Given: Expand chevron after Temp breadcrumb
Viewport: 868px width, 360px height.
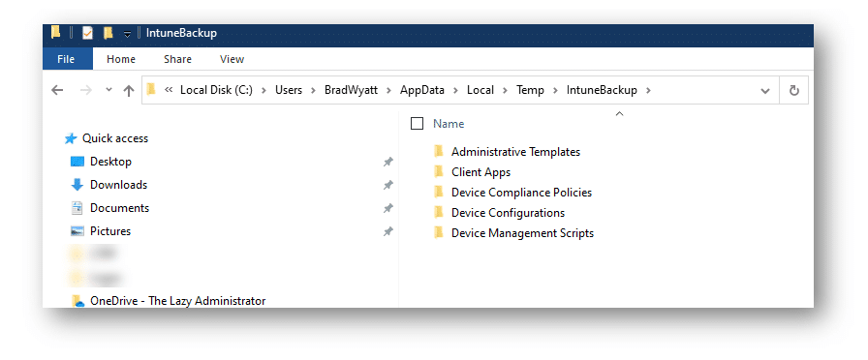Looking at the screenshot, I should (555, 90).
